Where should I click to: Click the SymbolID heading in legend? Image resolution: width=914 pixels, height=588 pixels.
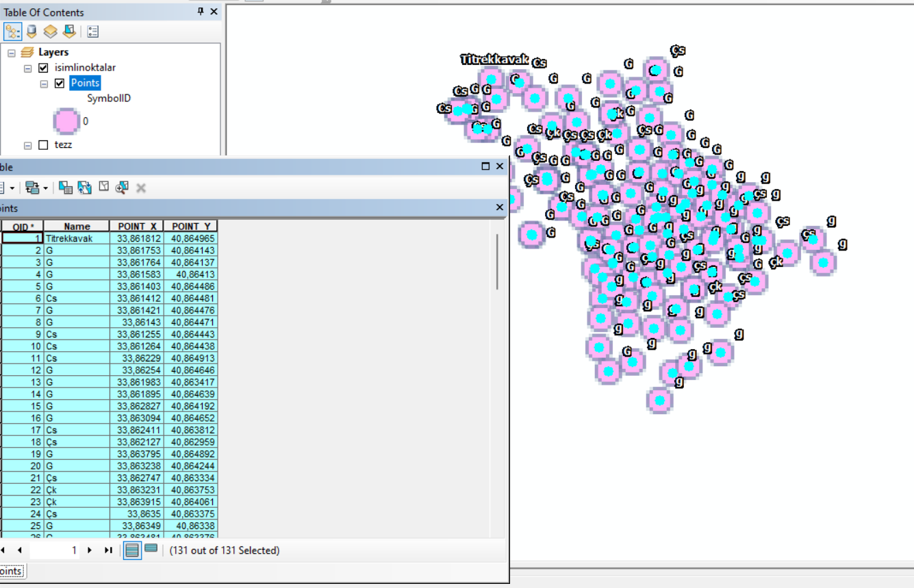point(109,99)
